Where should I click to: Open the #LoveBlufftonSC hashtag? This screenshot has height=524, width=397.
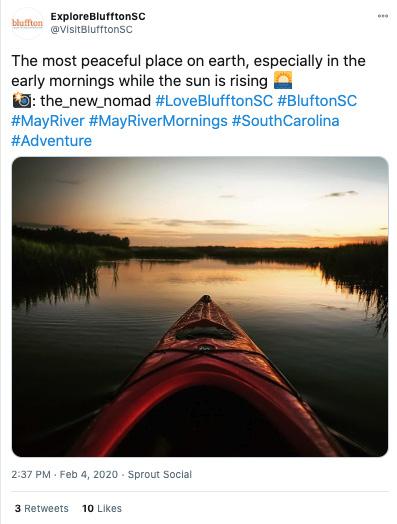tap(214, 101)
